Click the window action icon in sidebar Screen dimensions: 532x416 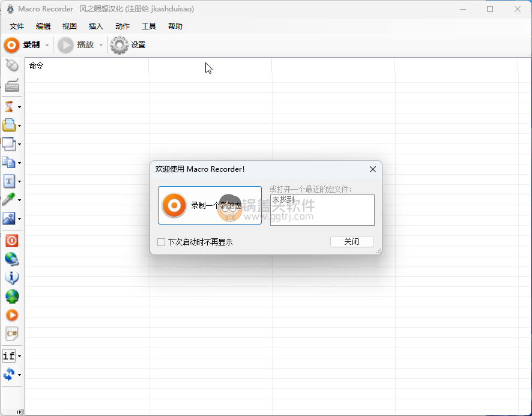(x=9, y=144)
